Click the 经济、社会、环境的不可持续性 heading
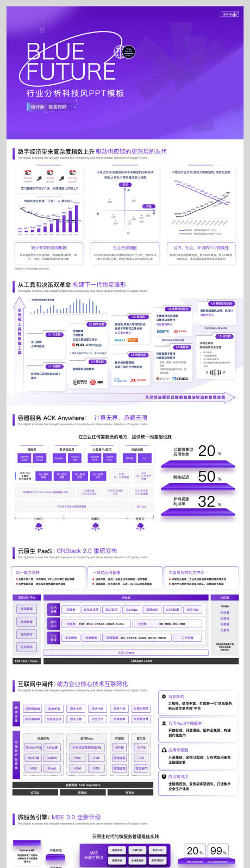 pos(201,247)
